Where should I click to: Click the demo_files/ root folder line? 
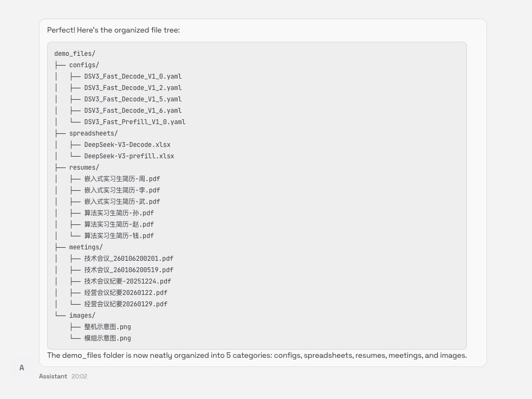coord(75,54)
